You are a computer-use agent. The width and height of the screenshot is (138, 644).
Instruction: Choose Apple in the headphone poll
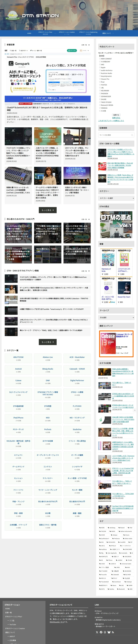point(100,67)
